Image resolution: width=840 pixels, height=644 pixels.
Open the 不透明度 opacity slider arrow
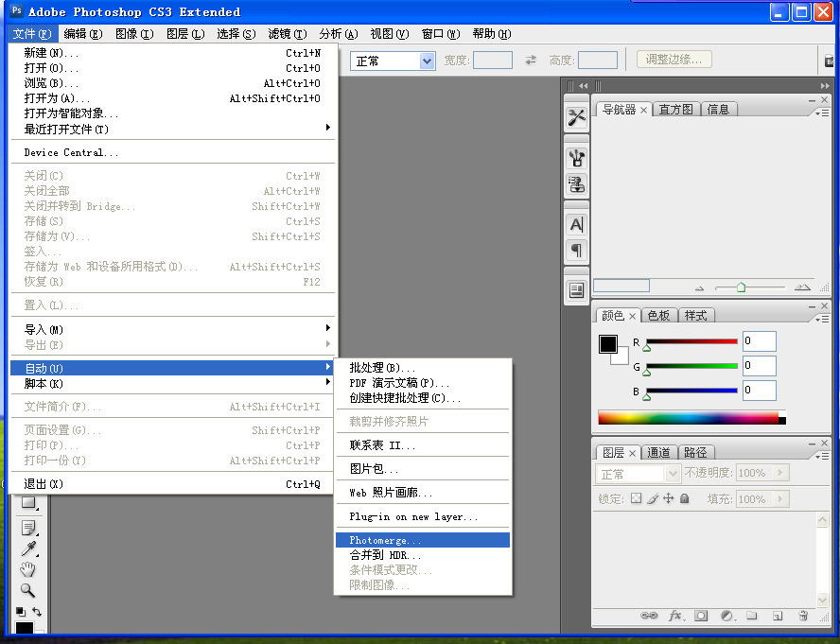[x=780, y=473]
